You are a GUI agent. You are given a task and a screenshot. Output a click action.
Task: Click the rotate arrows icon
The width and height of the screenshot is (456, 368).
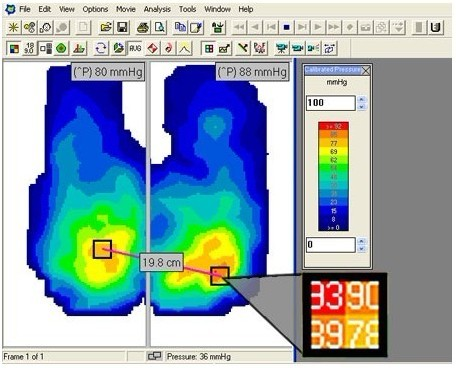point(101,49)
